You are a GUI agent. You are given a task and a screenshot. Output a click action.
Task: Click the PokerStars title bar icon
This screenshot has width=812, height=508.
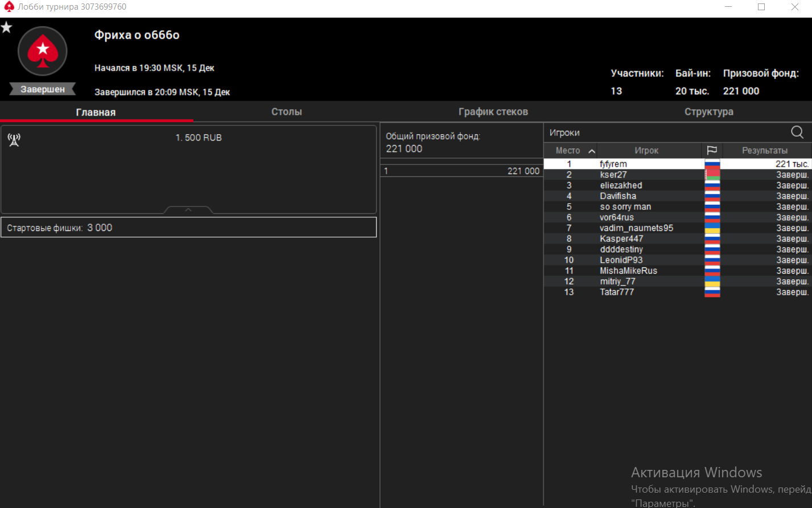[x=9, y=7]
